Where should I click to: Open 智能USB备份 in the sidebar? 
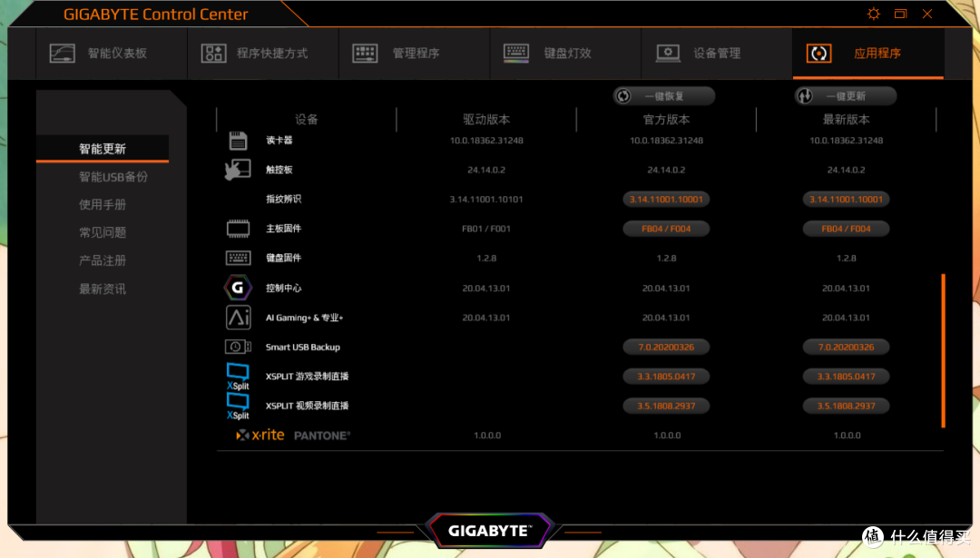113,177
